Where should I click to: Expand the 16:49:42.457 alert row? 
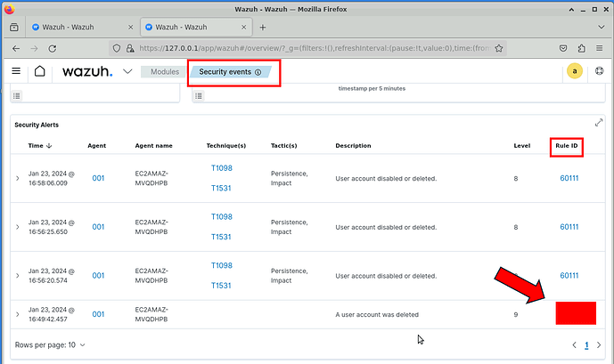coord(17,314)
